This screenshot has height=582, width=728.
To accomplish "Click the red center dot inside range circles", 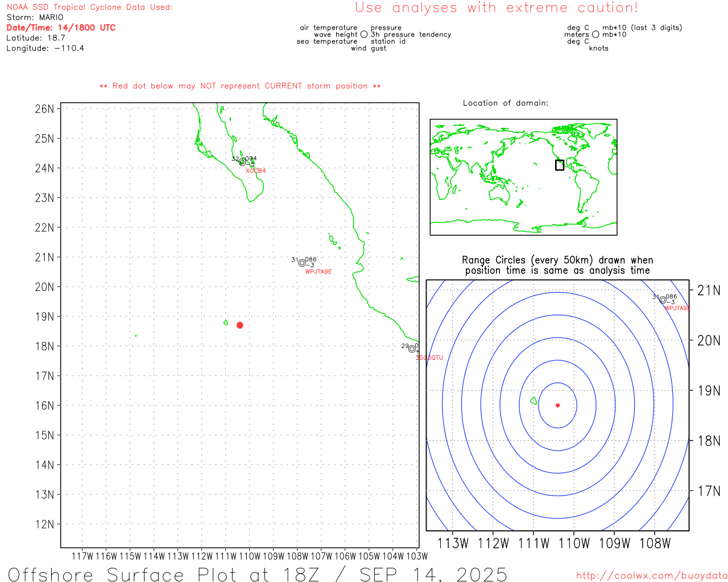I will 557,405.
